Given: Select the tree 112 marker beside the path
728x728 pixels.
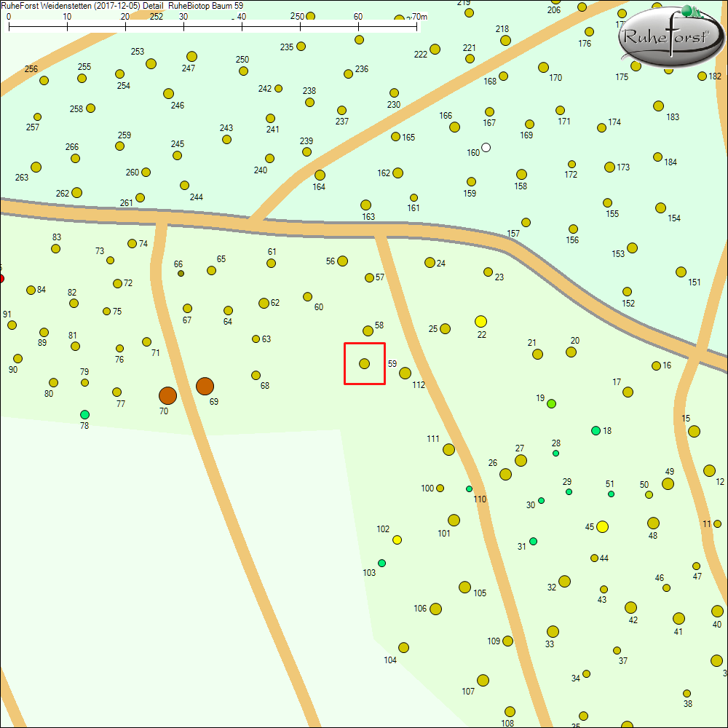Looking at the screenshot, I should tap(405, 373).
